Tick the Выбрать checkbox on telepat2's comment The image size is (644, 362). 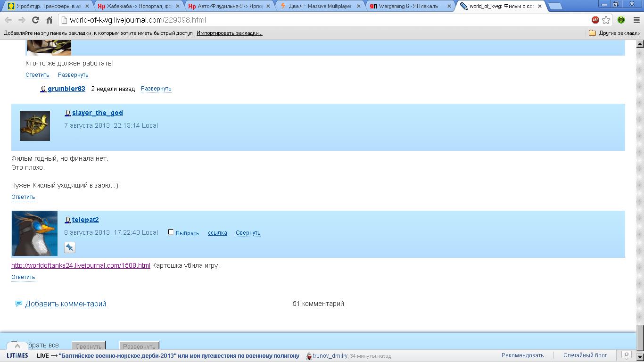tap(171, 232)
